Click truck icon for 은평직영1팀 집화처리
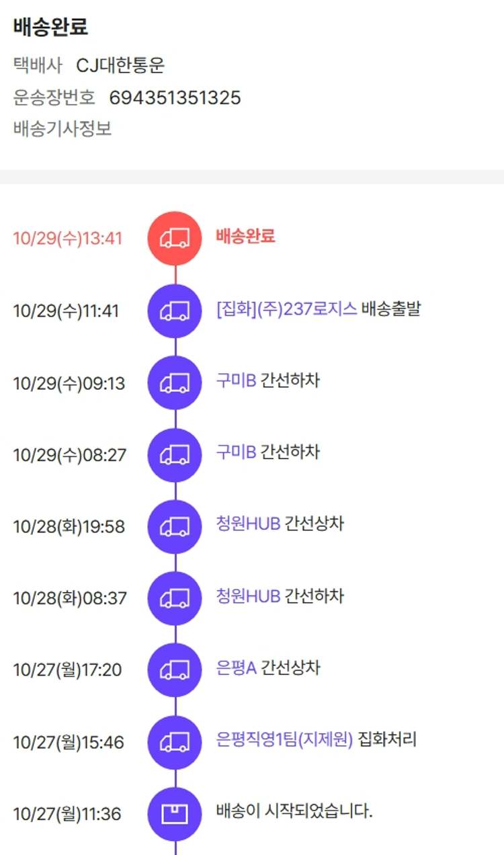Viewport: 504px width, 855px height. coord(175,742)
